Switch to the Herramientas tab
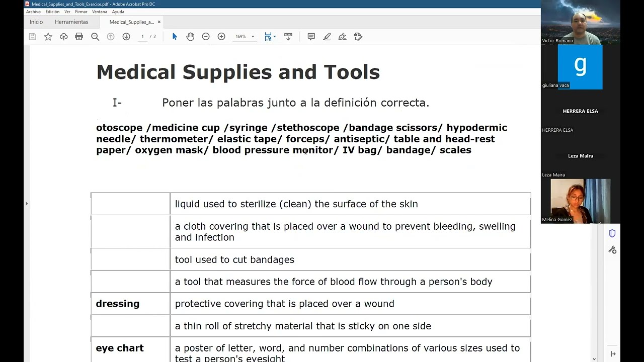Screen dimensions: 644x362 coord(71,22)
